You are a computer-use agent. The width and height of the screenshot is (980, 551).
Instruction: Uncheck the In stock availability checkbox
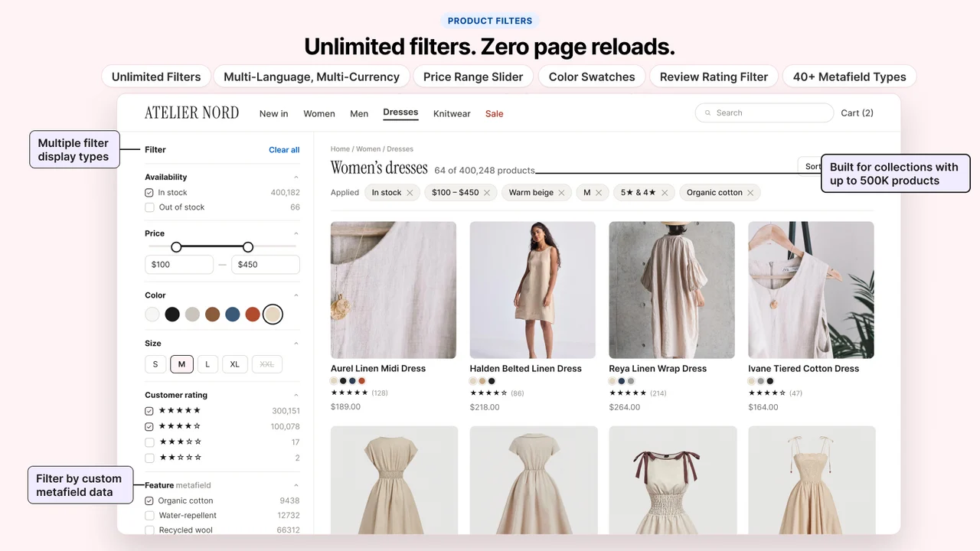pyautogui.click(x=149, y=193)
